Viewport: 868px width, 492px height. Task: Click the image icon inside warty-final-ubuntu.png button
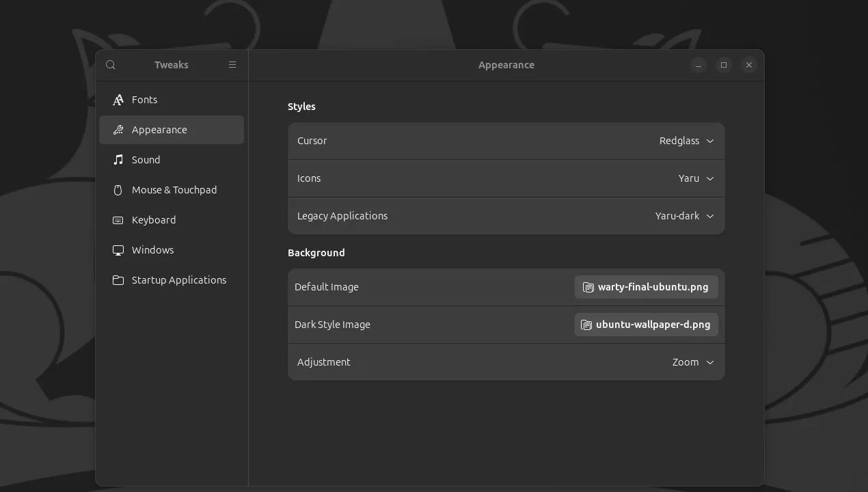(x=588, y=287)
